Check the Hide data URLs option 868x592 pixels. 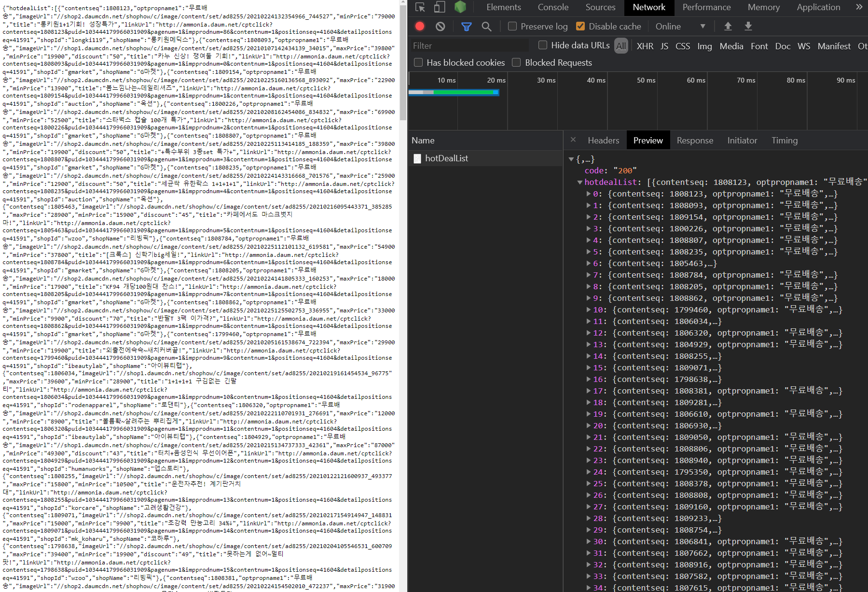pos(542,45)
